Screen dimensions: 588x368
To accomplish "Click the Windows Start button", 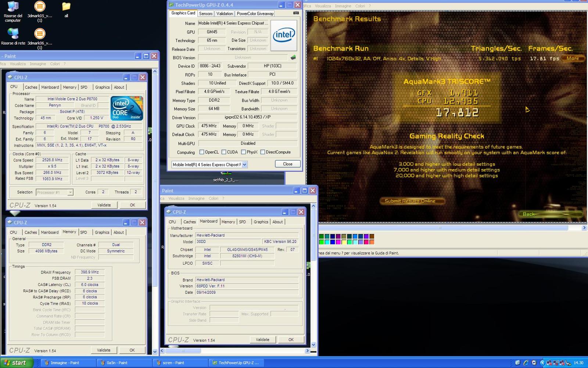I will coord(16,362).
